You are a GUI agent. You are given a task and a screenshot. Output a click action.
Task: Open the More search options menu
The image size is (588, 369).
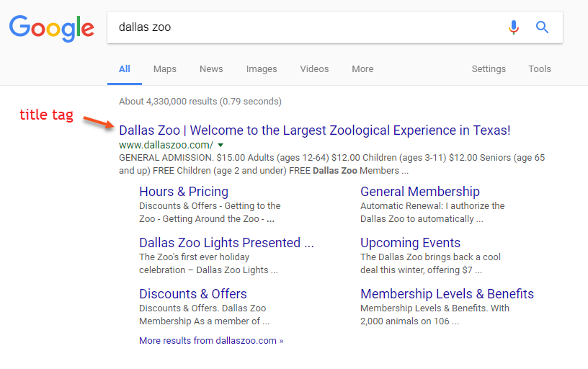(x=362, y=69)
